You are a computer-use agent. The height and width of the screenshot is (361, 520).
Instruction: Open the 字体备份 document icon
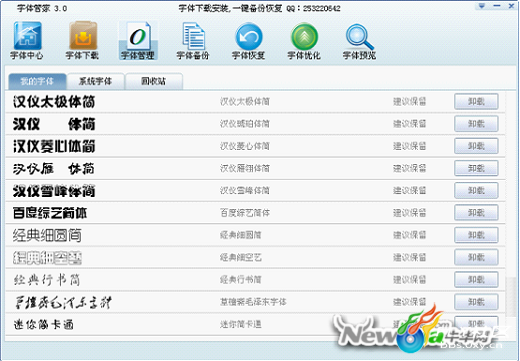click(x=193, y=41)
